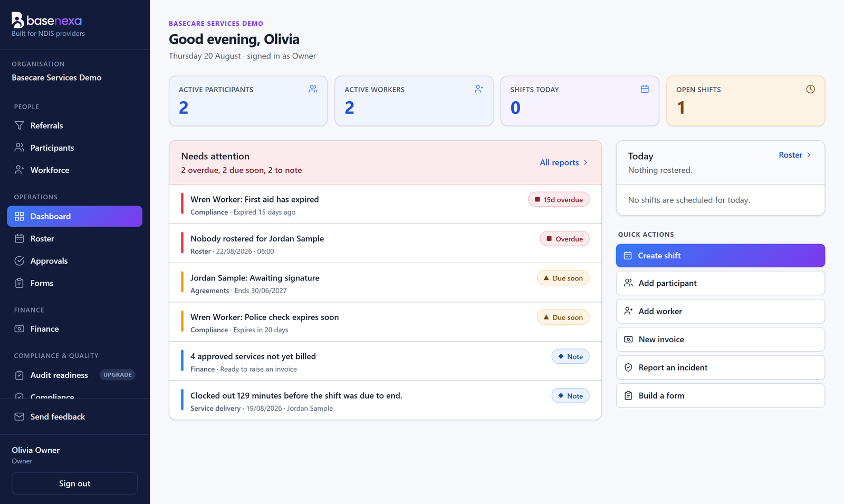This screenshot has height=504, width=844.
Task: Click Report an incident quick action
Action: (x=720, y=367)
